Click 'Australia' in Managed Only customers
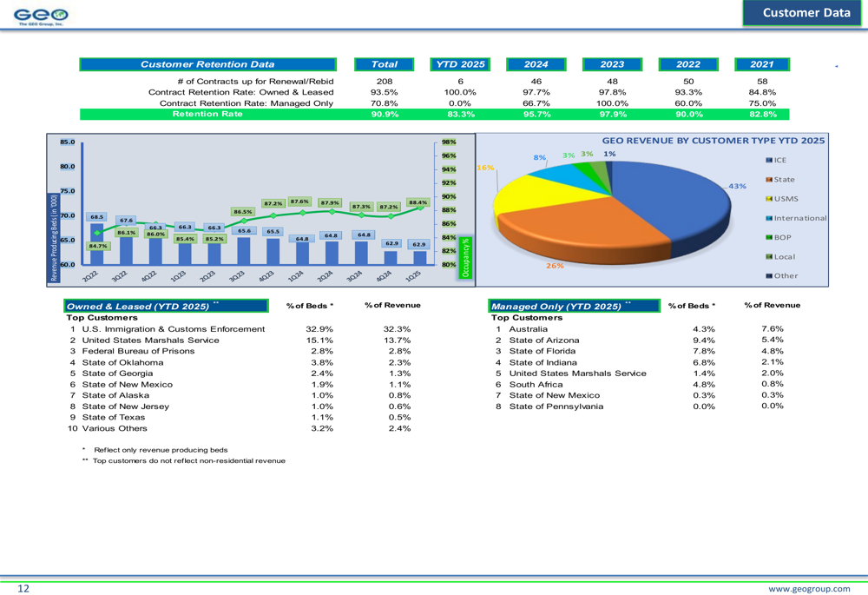The width and height of the screenshot is (868, 595). (528, 329)
